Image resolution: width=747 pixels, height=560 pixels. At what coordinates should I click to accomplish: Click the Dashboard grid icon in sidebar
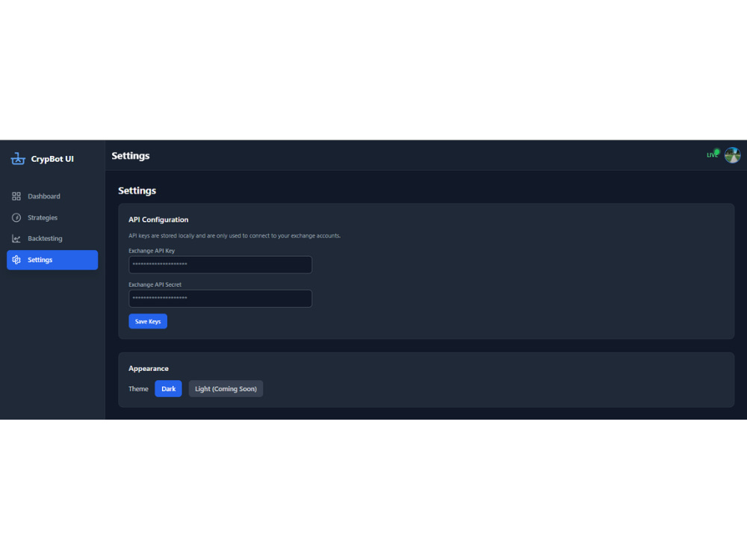(16, 196)
